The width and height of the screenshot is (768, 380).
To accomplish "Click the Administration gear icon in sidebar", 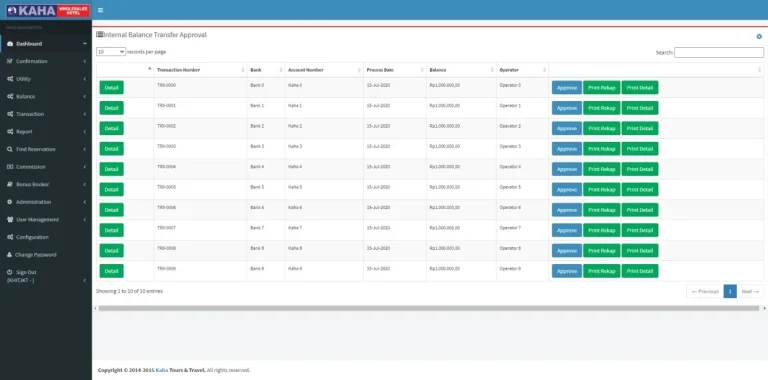I will point(10,202).
